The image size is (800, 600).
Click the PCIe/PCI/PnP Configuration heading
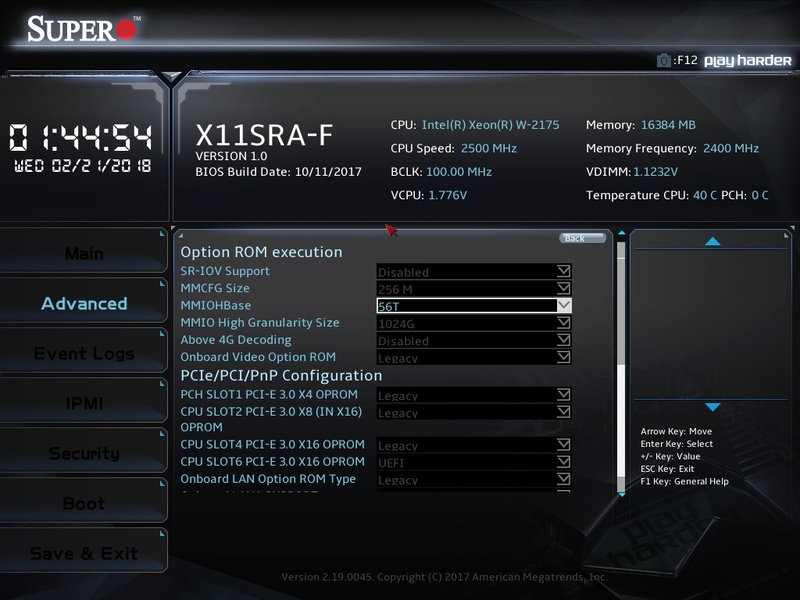281,376
